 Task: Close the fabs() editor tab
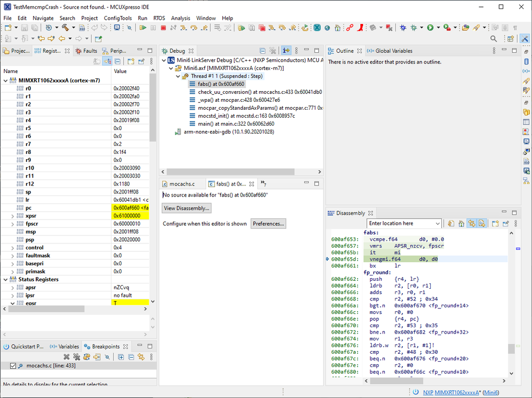252,184
